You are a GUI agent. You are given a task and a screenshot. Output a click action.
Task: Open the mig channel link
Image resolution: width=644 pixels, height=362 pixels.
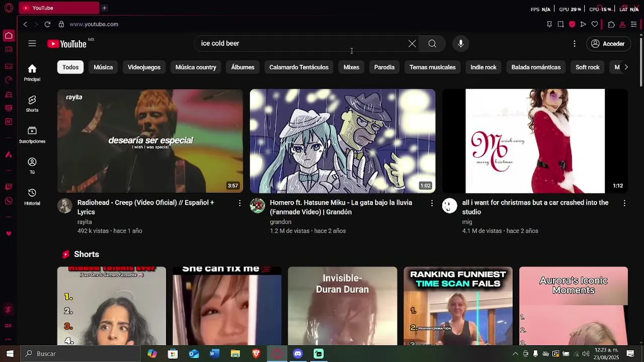click(467, 222)
